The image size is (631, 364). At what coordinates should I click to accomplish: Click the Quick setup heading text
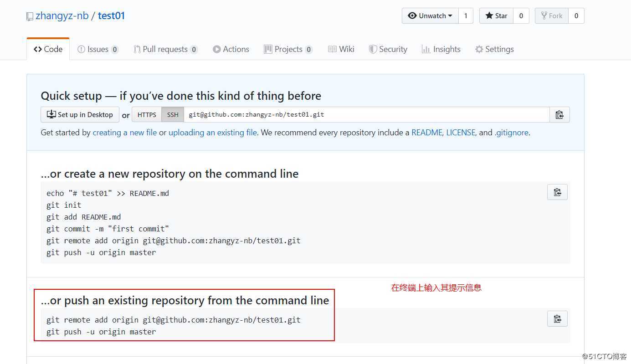[181, 96]
